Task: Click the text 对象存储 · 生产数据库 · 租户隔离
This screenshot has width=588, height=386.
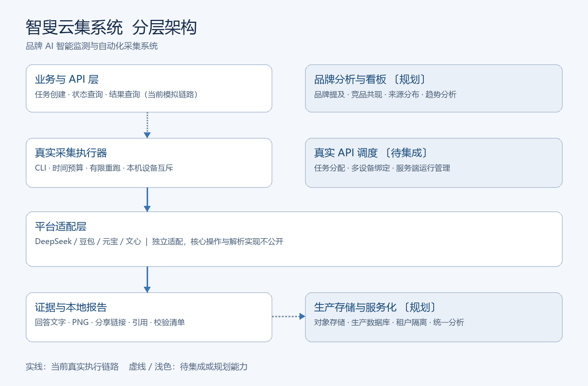Action: point(370,322)
